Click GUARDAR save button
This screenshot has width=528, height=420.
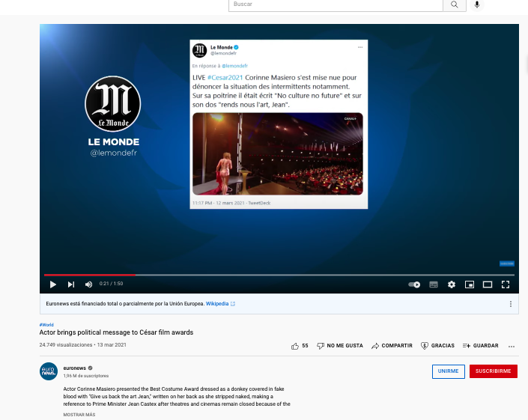481,346
